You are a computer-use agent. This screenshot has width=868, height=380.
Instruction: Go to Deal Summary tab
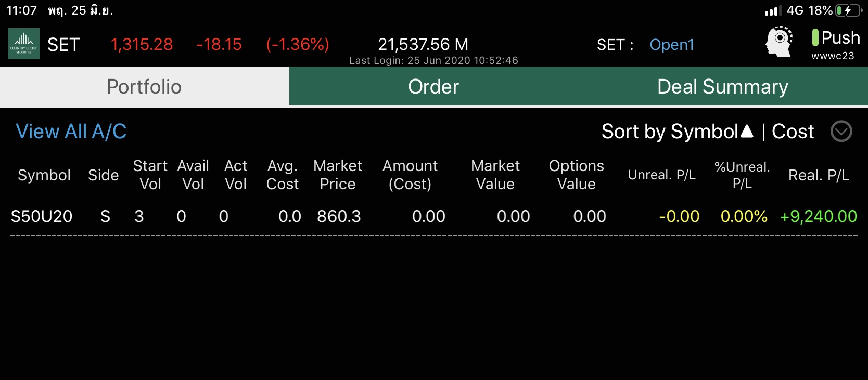(x=722, y=87)
